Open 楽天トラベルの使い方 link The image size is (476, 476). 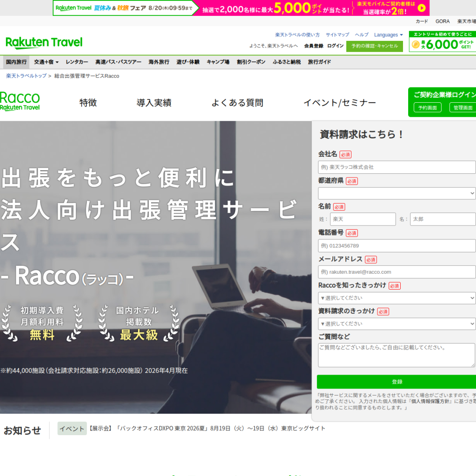[x=297, y=35]
